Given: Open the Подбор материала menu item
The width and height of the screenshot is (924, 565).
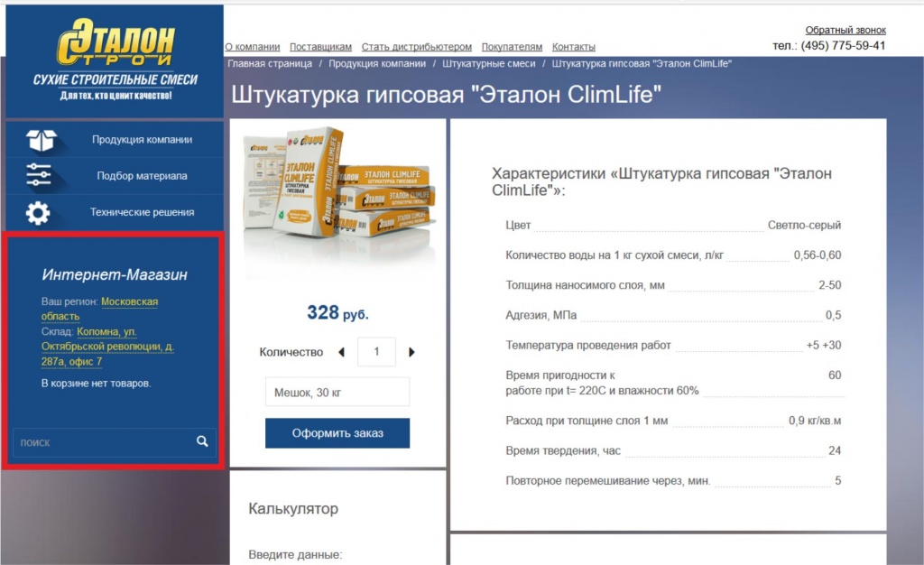Looking at the screenshot, I should [x=142, y=176].
